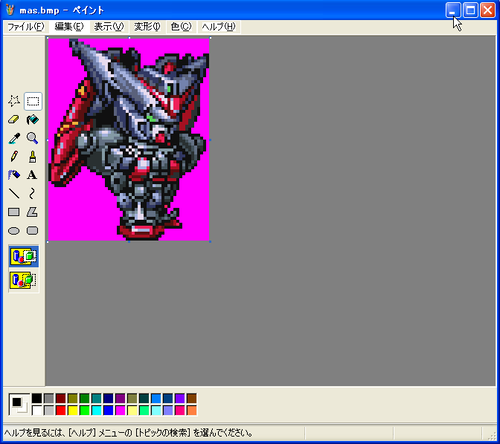Select the Brush tool
The height and width of the screenshot is (444, 500).
[32, 156]
